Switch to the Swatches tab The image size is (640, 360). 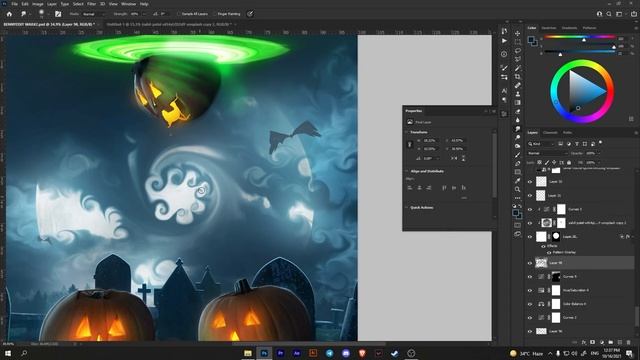549,28
